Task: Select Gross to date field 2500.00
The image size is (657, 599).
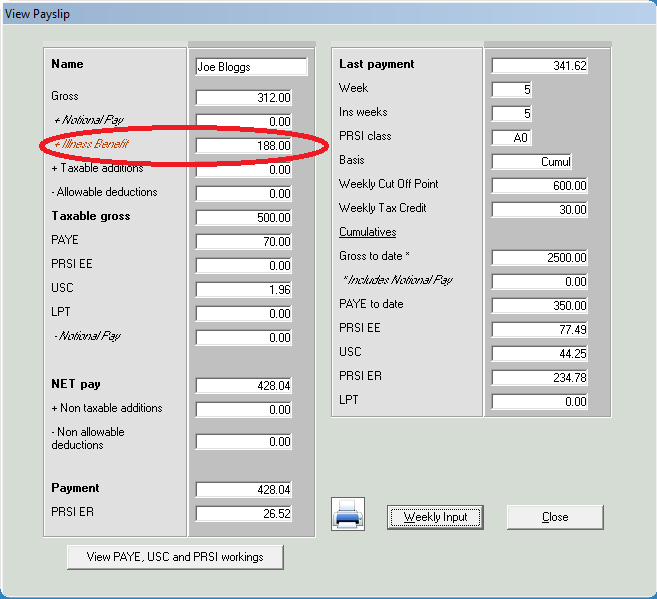Action: [x=540, y=258]
